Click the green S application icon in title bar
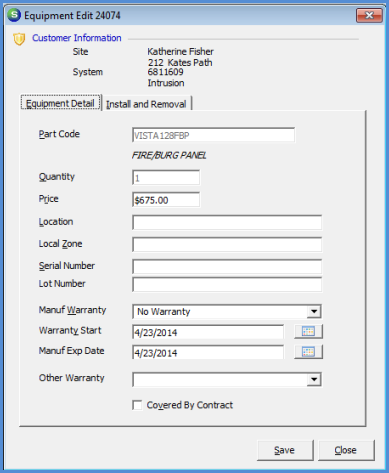Viewport: 389px width, 473px height. click(x=14, y=15)
